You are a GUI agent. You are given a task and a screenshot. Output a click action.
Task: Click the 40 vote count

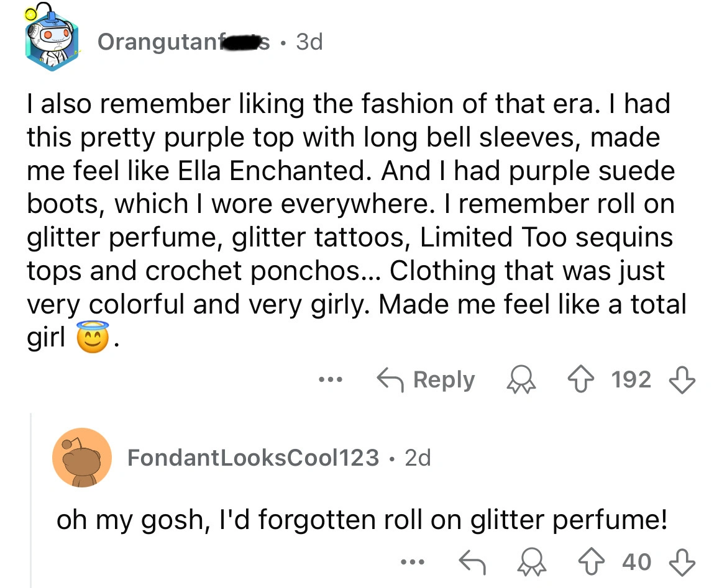636,561
